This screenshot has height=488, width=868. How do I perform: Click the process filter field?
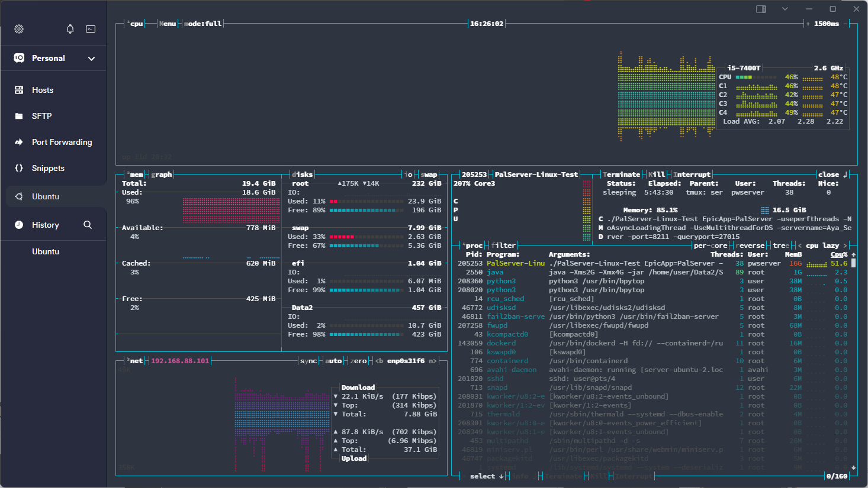[x=504, y=245]
